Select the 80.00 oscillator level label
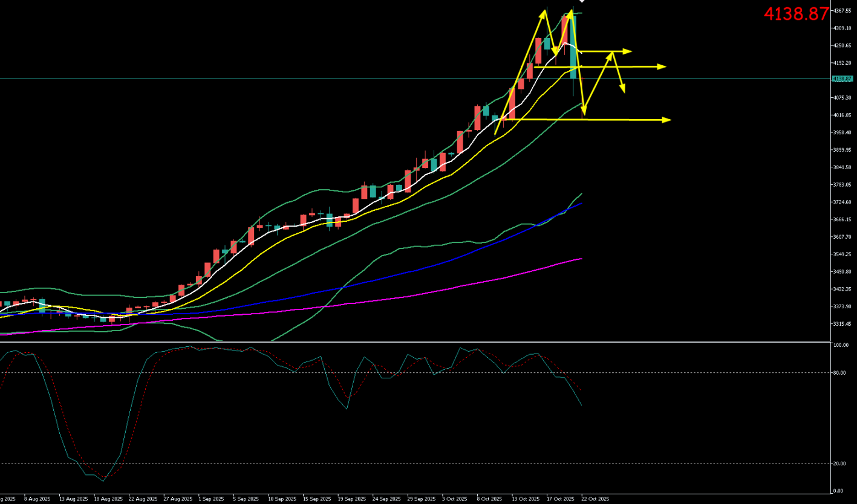857x504 pixels. coord(839,373)
